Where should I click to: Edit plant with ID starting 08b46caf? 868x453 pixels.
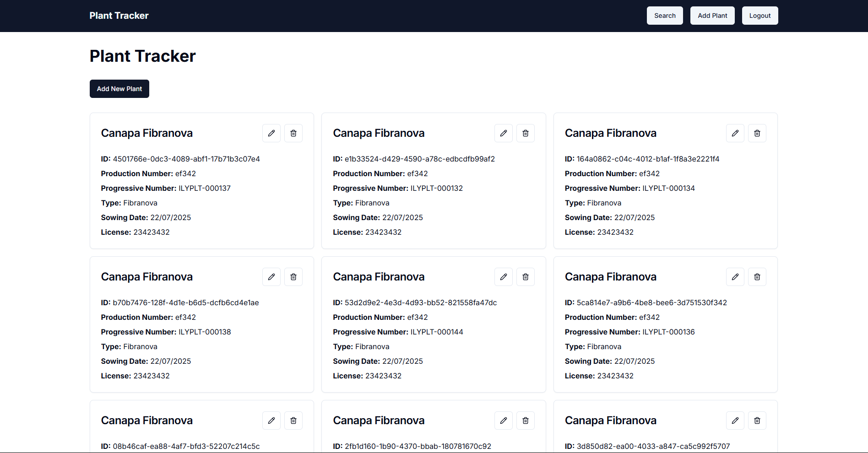(271, 421)
